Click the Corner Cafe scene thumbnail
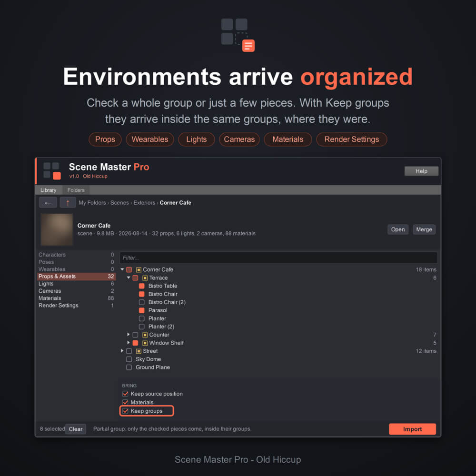This screenshot has height=476, width=476. point(57,229)
